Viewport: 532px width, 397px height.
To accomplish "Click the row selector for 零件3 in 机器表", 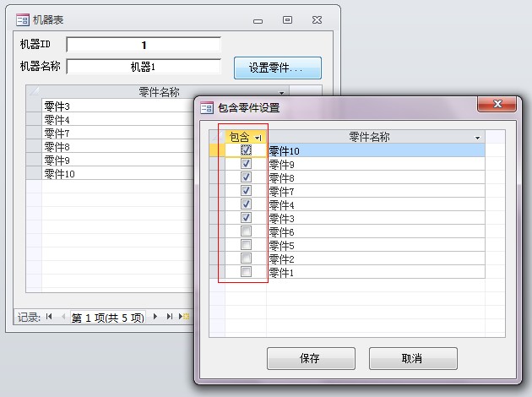I will 34,106.
